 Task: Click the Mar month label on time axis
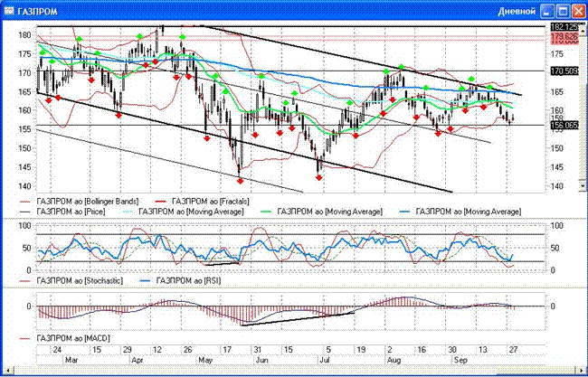tap(72, 360)
